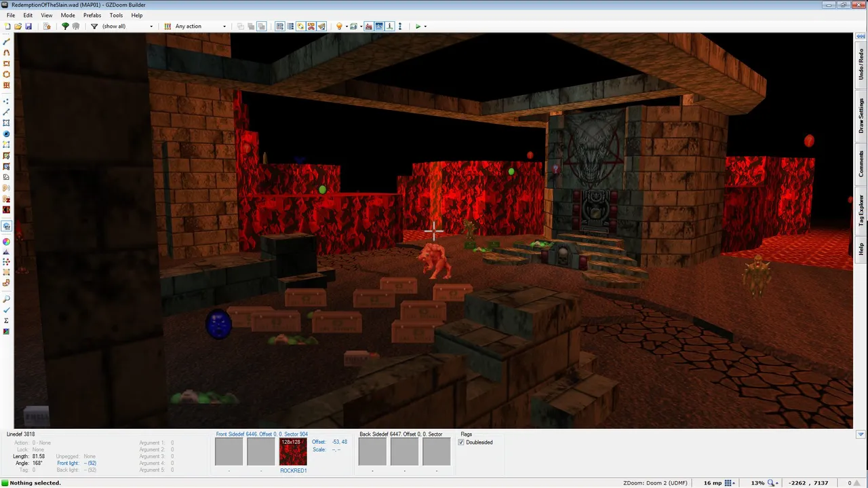Click the linedef color presets icon
Image resolution: width=868 pixels, height=488 pixels.
click(x=167, y=26)
